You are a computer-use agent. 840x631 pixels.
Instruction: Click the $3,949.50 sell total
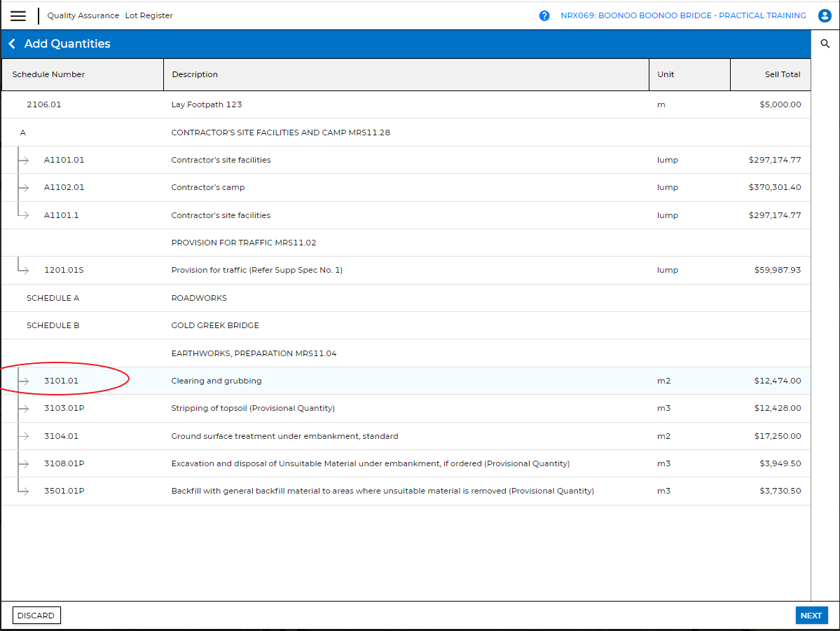(x=780, y=463)
